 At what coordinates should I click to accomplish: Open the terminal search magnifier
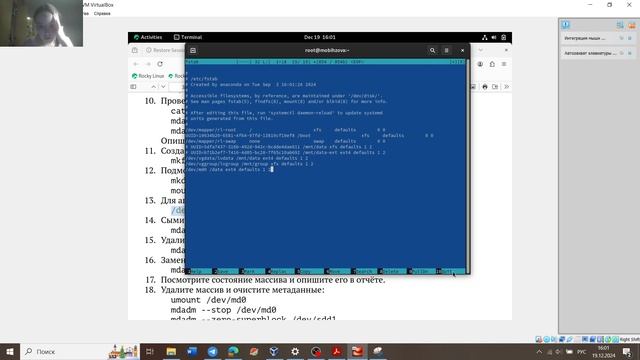click(432, 50)
